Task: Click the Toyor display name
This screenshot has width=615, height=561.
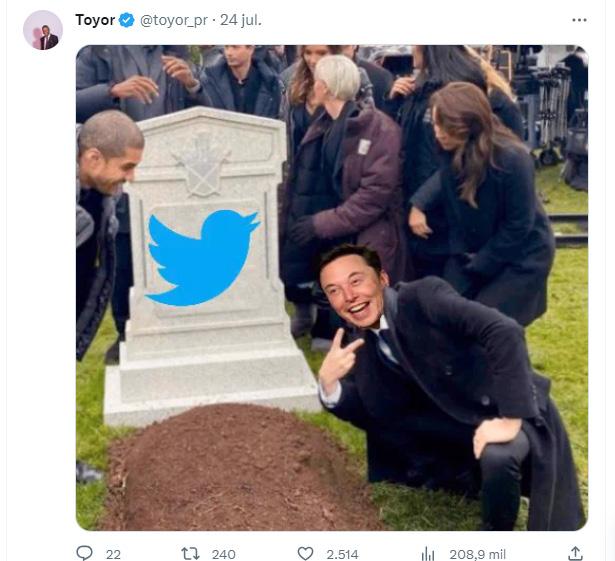Action: (x=95, y=20)
